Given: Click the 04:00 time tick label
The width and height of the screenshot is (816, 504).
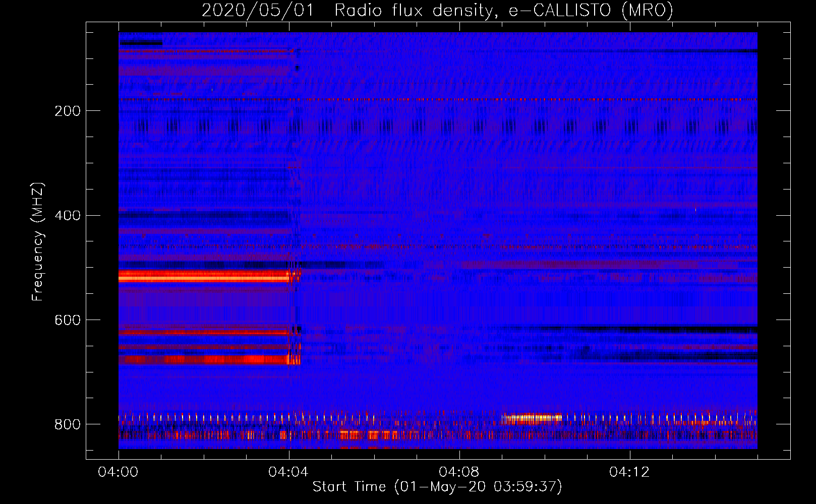Looking at the screenshot, I should pyautogui.click(x=119, y=472).
